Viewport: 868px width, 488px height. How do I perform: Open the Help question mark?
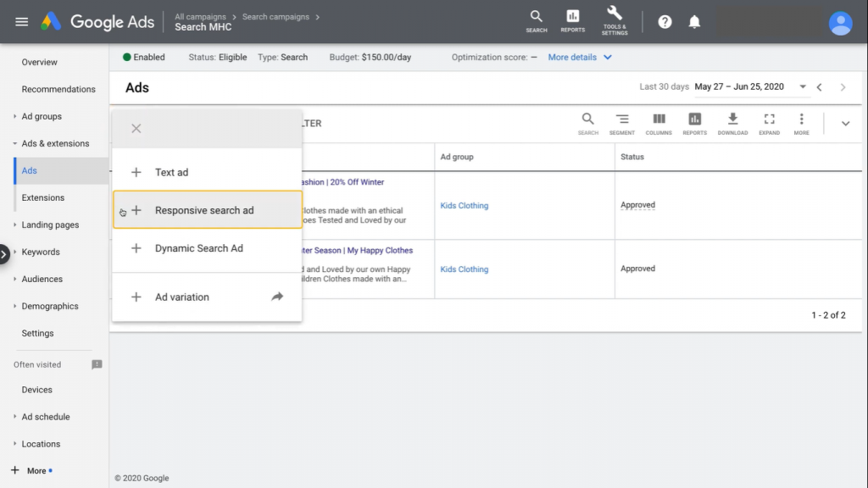click(x=665, y=22)
